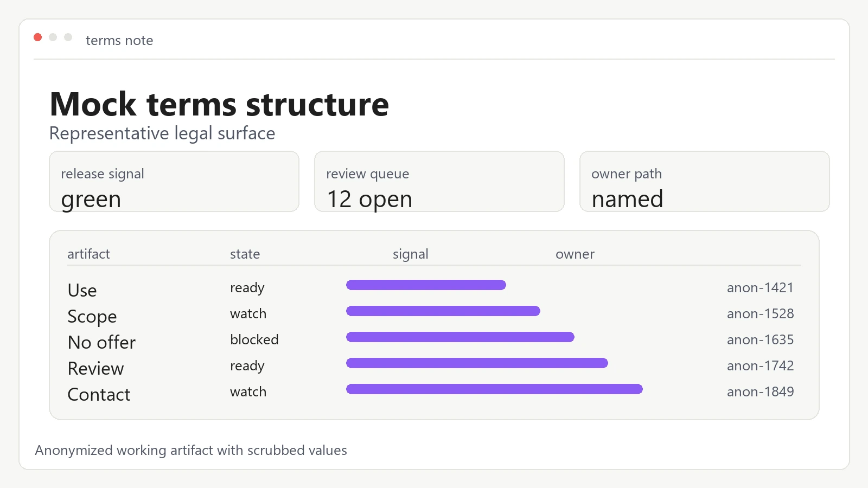Image resolution: width=868 pixels, height=488 pixels.
Task: Click owner 'anon-1635'
Action: coord(760,339)
